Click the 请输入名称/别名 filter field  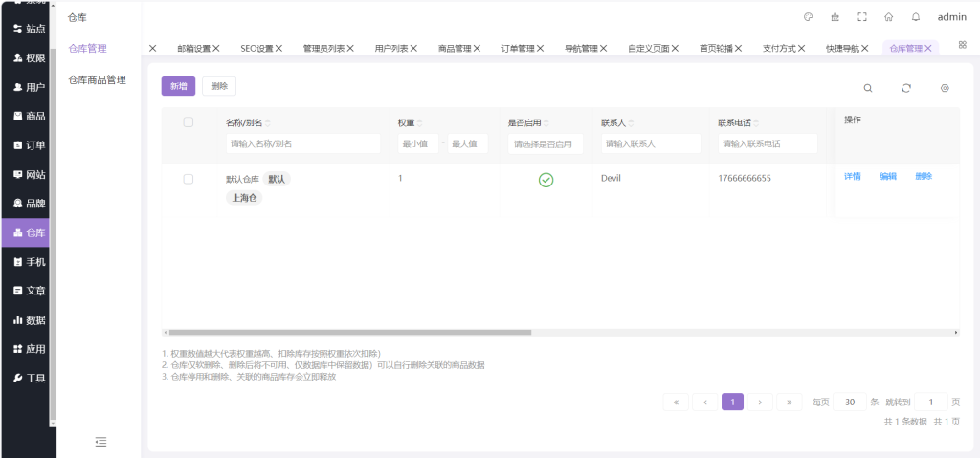(303, 143)
